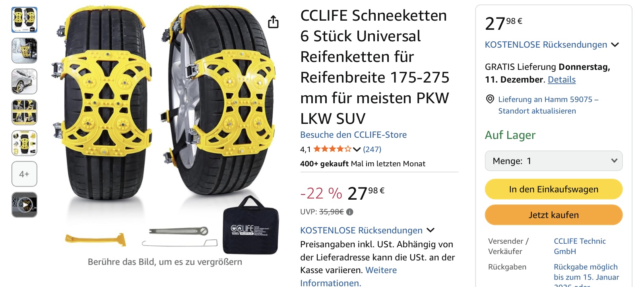Click In den Einkaufswagen button

(553, 189)
